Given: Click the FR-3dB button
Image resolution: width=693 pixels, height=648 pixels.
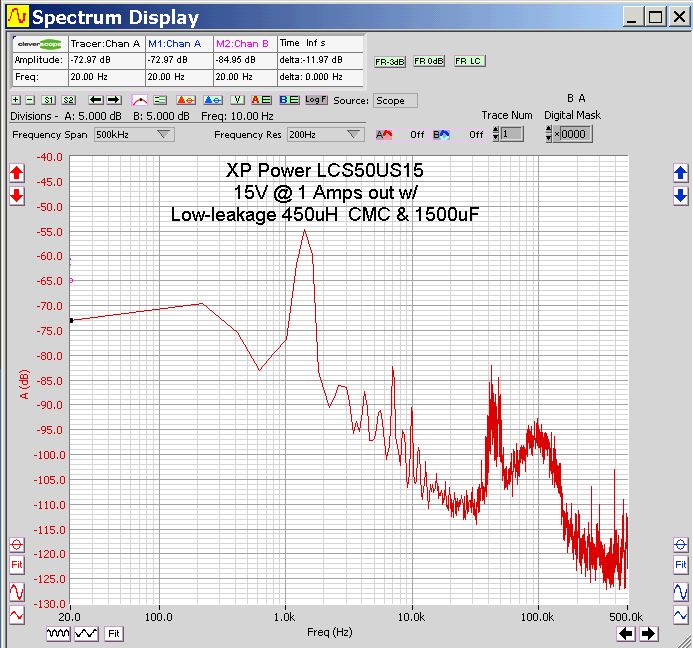Looking at the screenshot, I should pyautogui.click(x=390, y=62).
